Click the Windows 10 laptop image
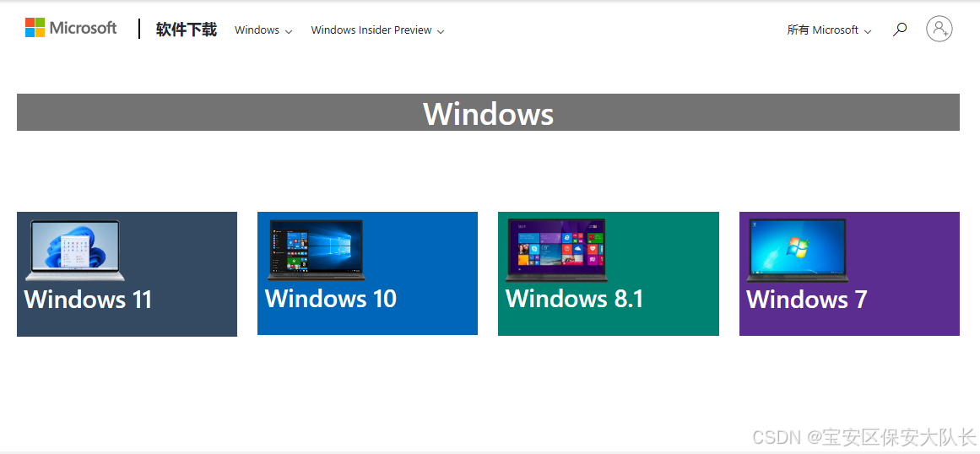This screenshot has height=454, width=980. coord(316,250)
